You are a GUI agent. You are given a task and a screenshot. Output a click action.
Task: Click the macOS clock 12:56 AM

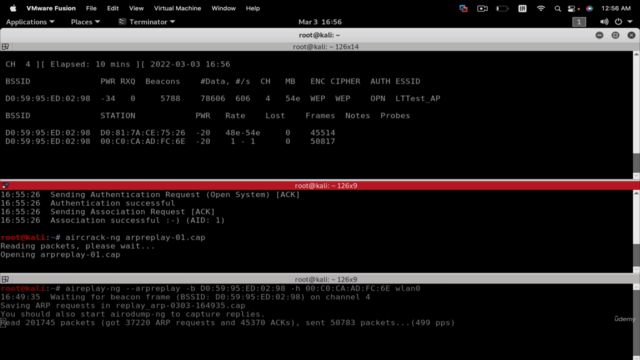coord(616,8)
